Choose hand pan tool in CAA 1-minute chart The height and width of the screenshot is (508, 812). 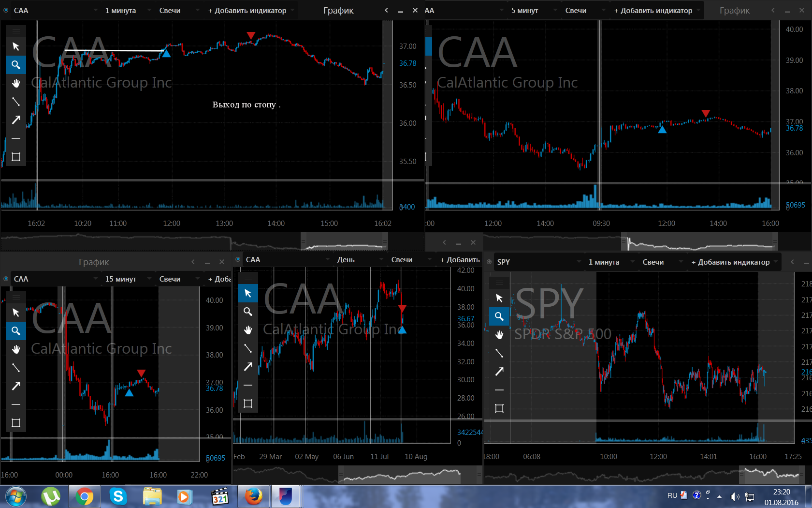[16, 83]
